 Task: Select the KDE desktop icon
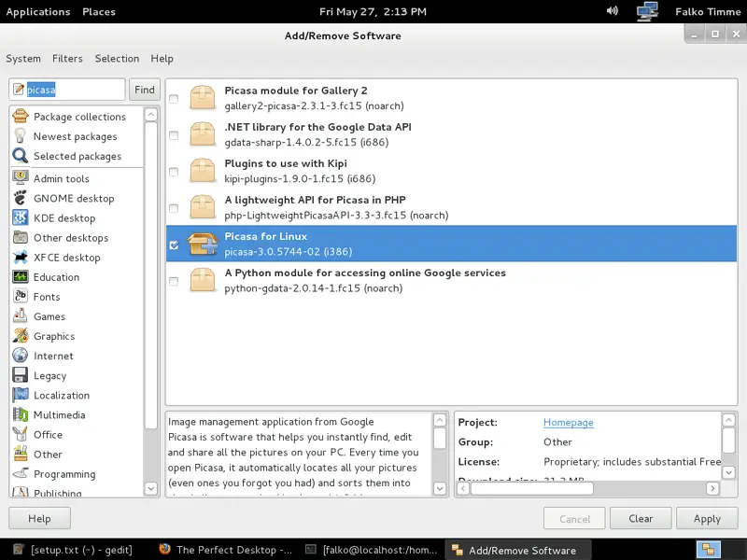click(x=20, y=217)
